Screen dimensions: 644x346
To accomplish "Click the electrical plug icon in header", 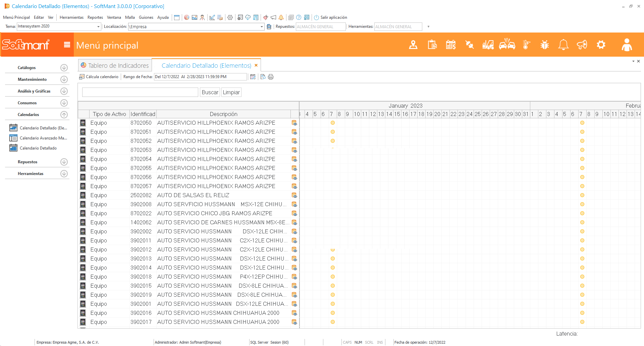I will 470,45.
